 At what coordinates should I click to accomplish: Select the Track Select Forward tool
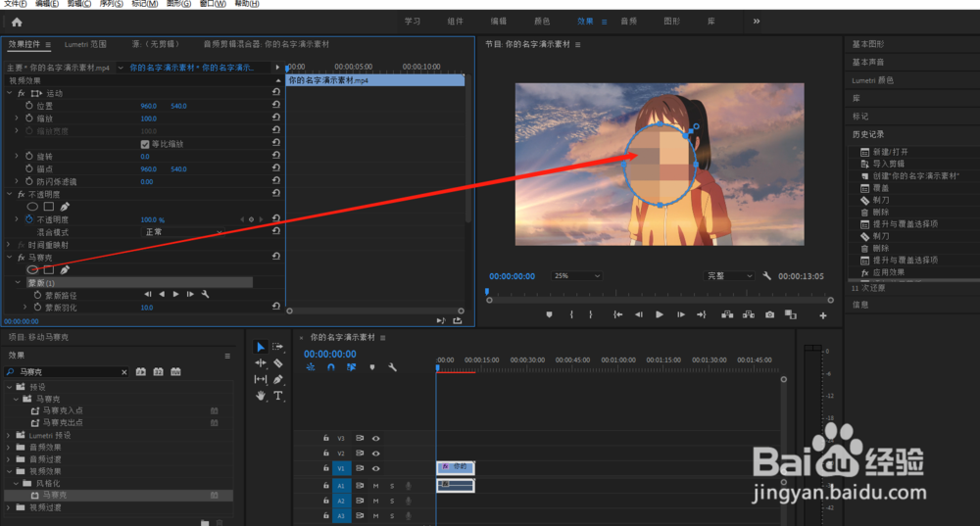278,347
